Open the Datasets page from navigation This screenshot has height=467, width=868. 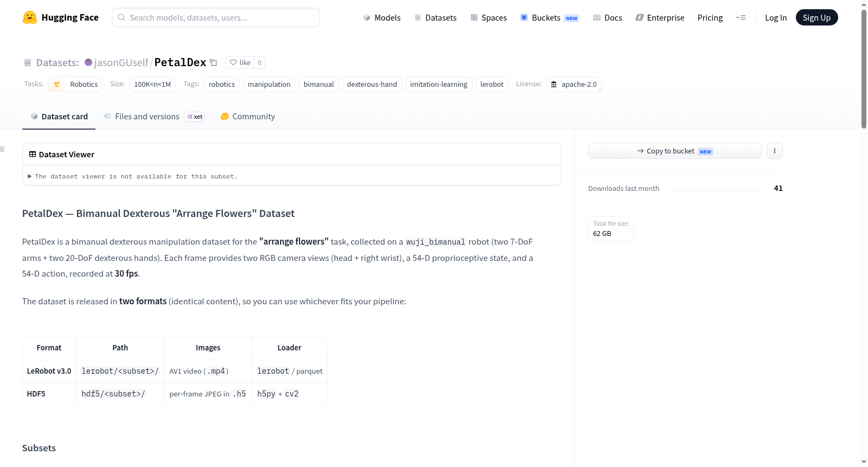pos(436,17)
